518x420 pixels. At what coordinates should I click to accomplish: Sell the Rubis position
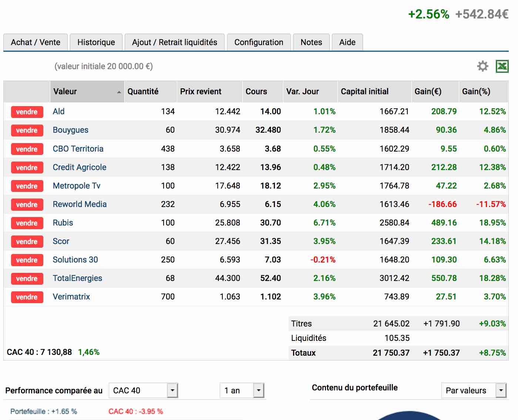(27, 223)
